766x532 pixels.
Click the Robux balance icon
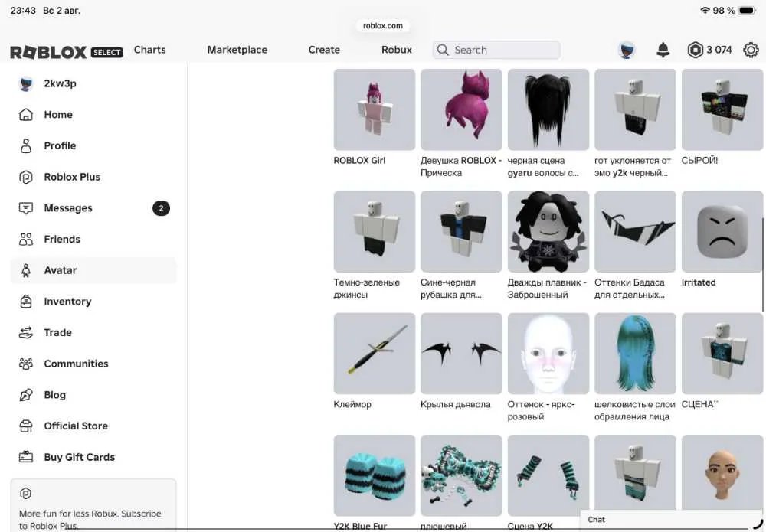pyautogui.click(x=695, y=50)
